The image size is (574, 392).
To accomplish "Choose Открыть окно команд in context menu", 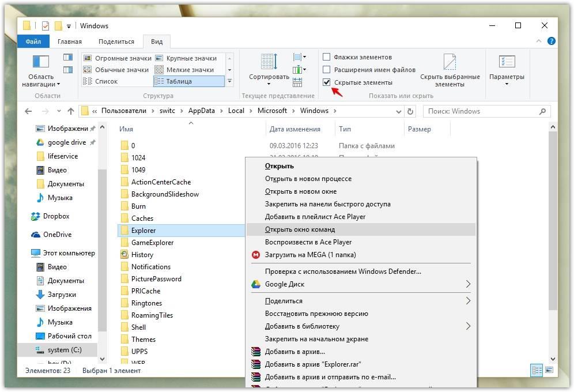I will coord(361,229).
